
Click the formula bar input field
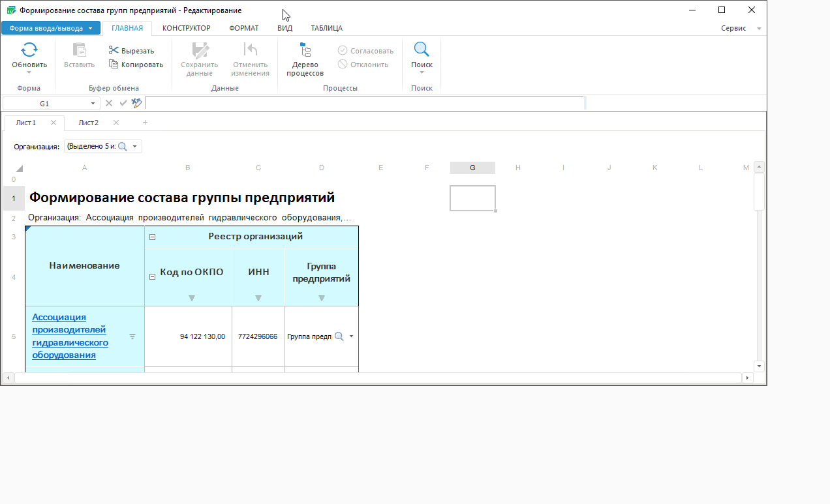pyautogui.click(x=364, y=103)
